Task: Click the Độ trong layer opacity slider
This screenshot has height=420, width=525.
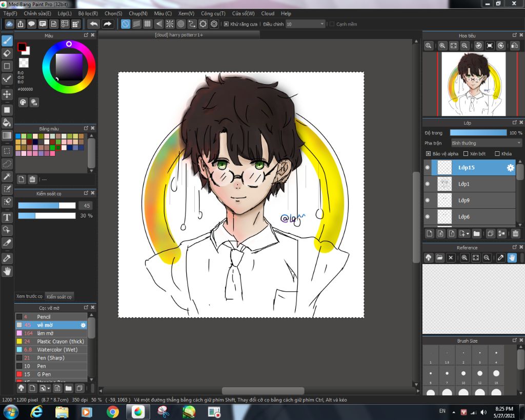Action: (478, 133)
